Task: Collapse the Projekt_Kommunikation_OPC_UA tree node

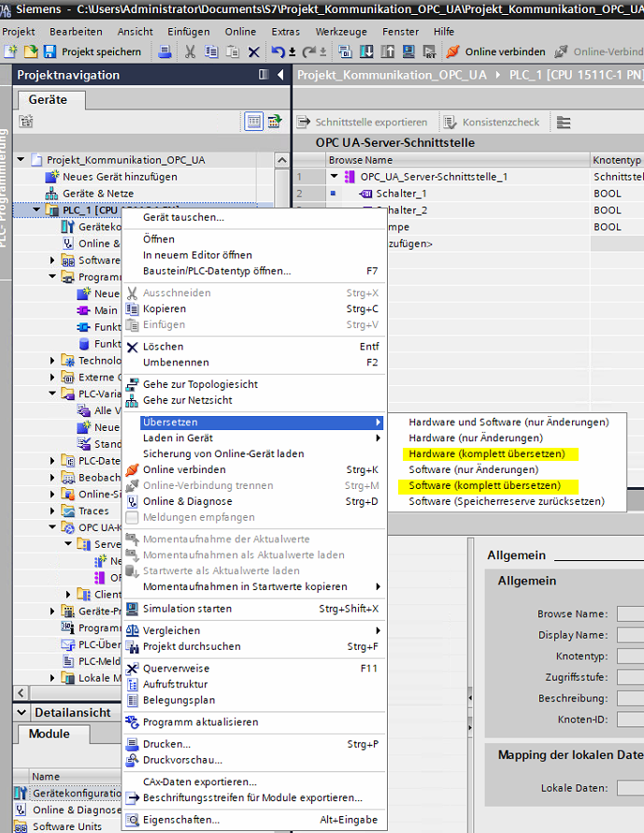Action: click(x=21, y=159)
